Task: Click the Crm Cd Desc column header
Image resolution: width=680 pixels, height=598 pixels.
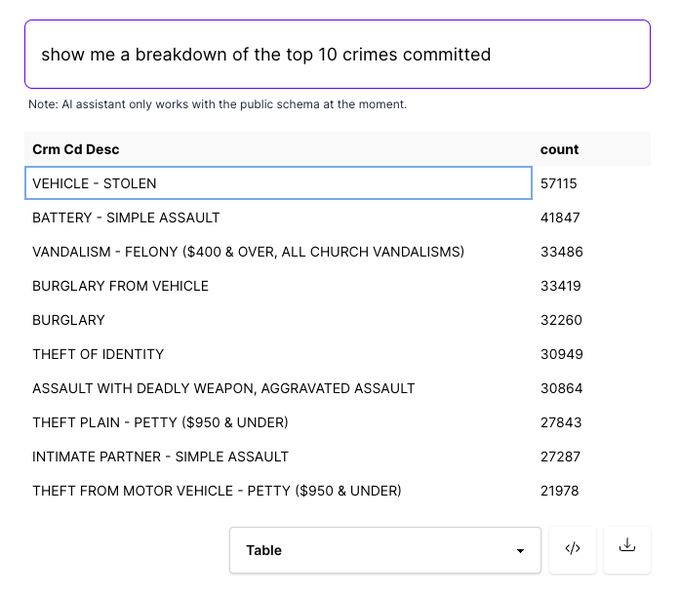Action: 76,149
